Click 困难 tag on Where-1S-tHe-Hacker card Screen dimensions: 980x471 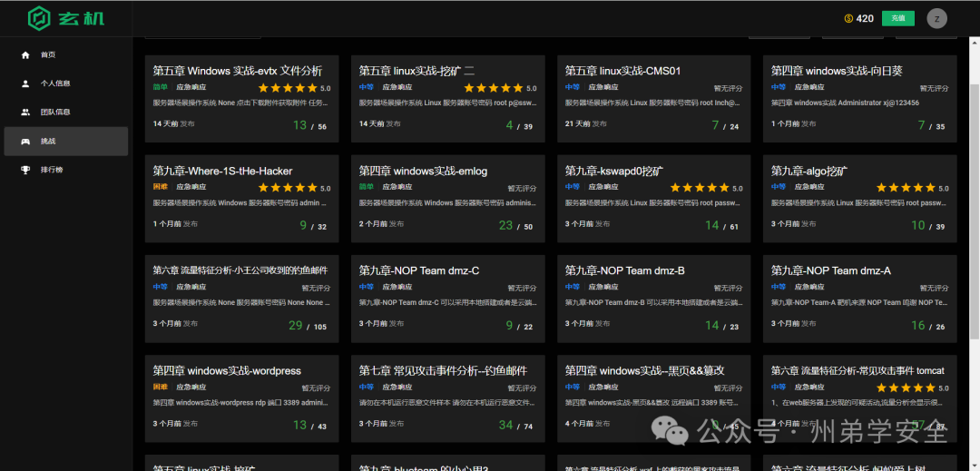160,187
